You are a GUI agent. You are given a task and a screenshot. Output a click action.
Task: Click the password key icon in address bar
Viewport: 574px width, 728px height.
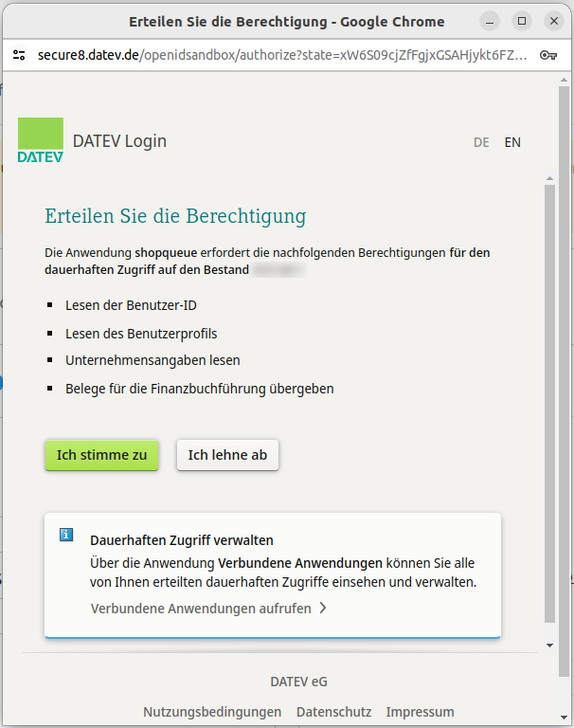tap(548, 55)
